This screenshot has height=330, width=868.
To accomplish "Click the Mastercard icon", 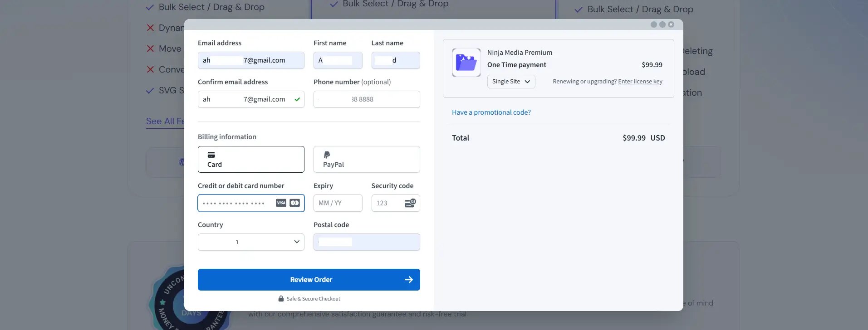I will (294, 203).
